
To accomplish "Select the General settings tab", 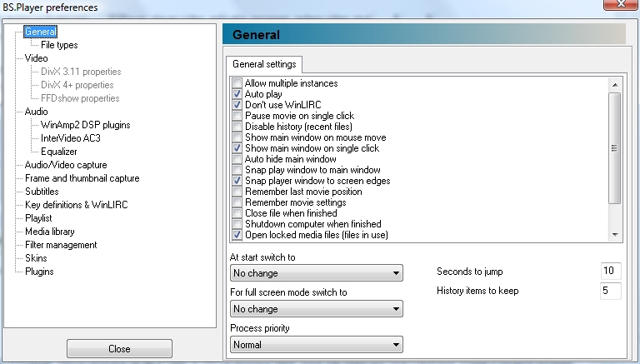I will coord(264,64).
